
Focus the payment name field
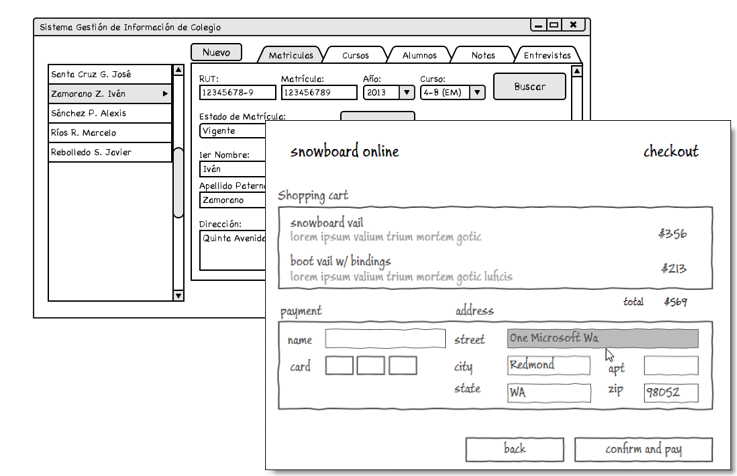click(385, 339)
